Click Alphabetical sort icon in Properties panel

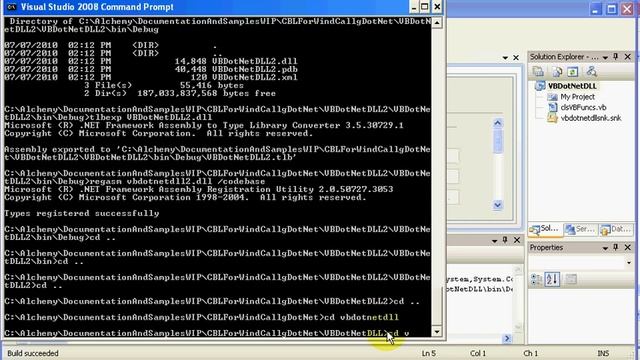tap(552, 280)
